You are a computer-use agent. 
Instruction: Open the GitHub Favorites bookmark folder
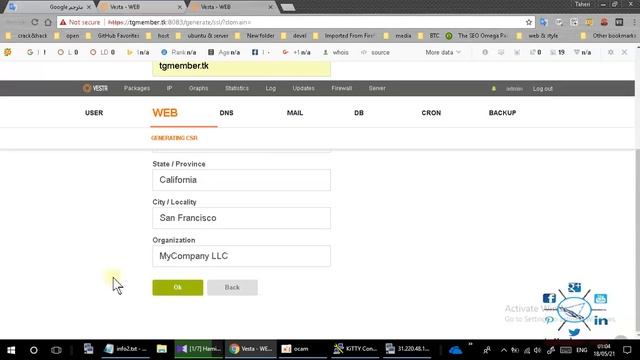(113, 36)
